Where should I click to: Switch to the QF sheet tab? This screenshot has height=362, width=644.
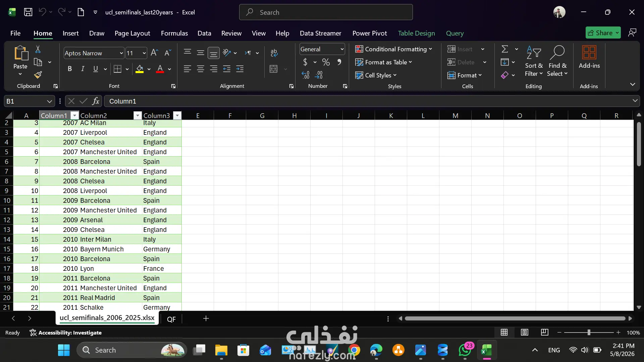coord(171,319)
